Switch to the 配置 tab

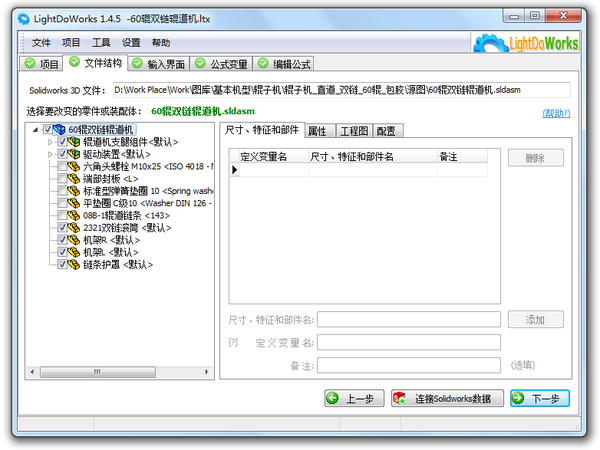pyautogui.click(x=387, y=131)
